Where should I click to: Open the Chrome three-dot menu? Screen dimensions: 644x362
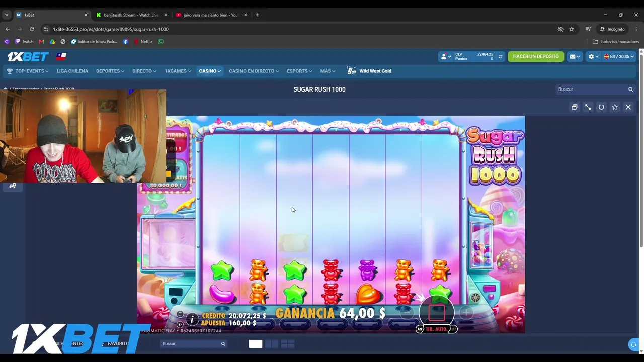[636, 29]
